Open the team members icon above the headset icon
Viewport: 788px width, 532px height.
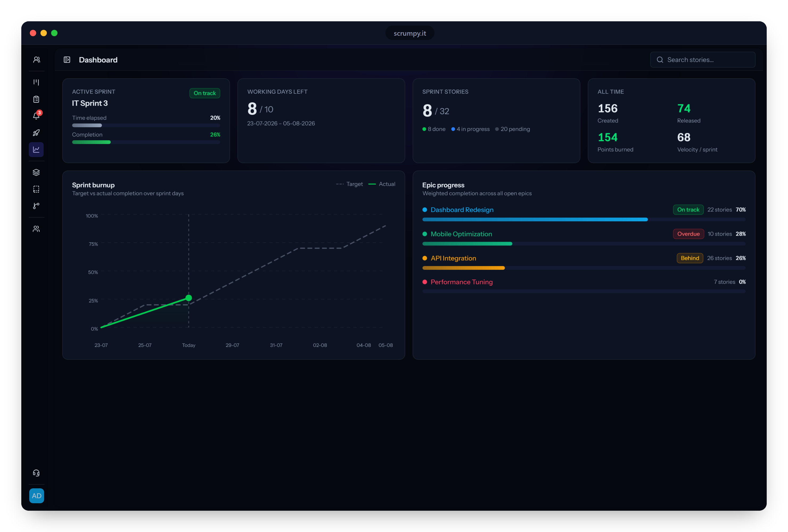[36, 229]
